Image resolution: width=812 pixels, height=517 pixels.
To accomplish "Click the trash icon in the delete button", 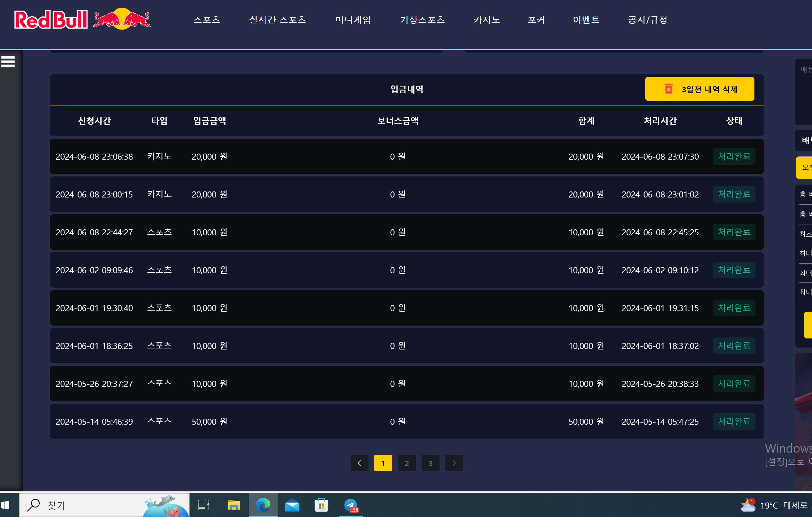I will click(668, 89).
